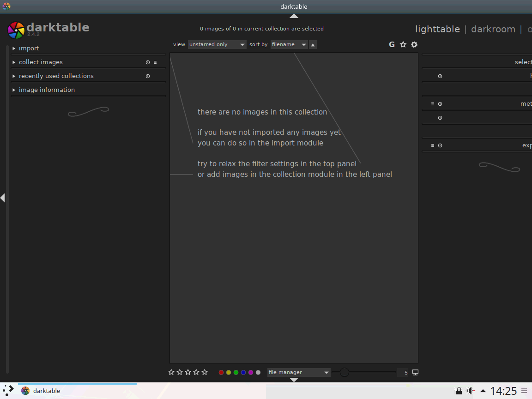Toggle ascending sort direction arrow

click(x=313, y=44)
